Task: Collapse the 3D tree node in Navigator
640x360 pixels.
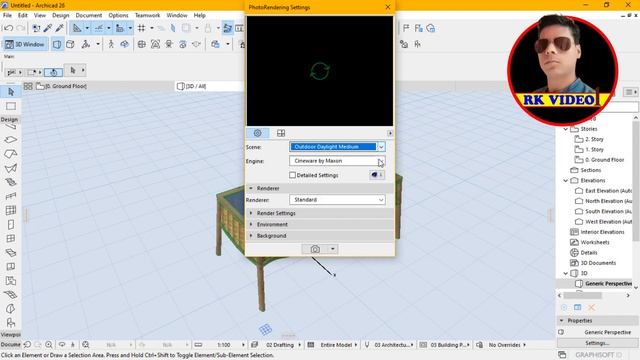Action: [x=566, y=273]
